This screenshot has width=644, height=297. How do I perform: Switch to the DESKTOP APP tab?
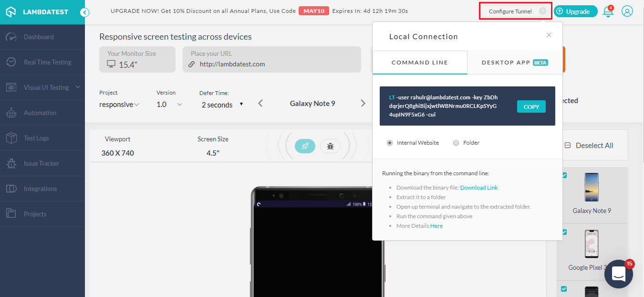pyautogui.click(x=515, y=62)
